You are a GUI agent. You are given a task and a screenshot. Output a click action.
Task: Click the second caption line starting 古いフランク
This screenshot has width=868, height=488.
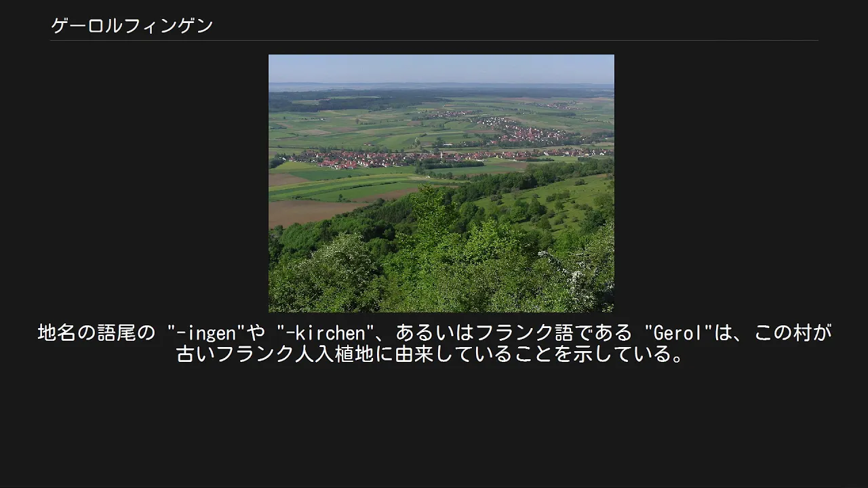(x=431, y=354)
